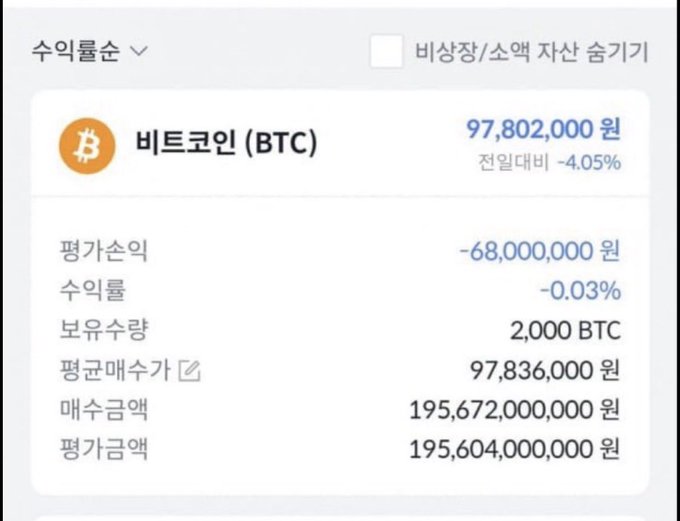Tick the 비상장/소액 자산 숨기기 checkbox

click(386, 52)
